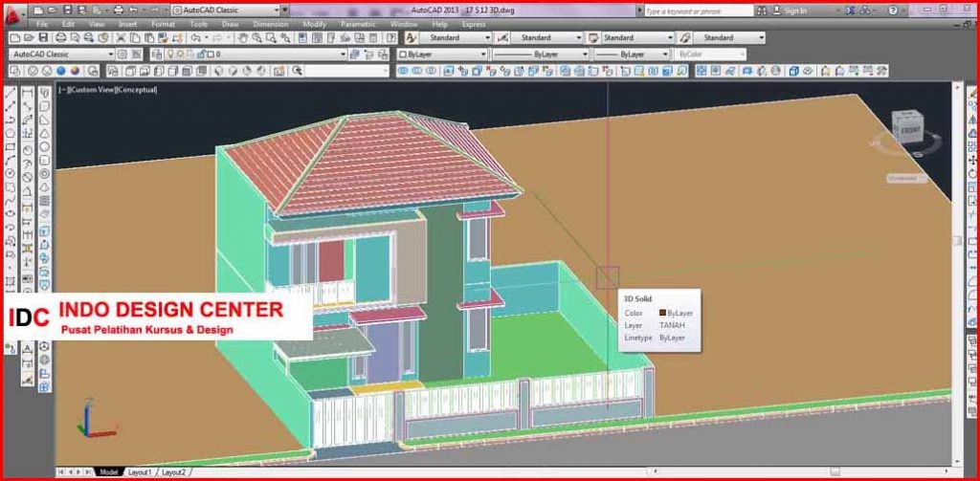Open the Format menu
The height and width of the screenshot is (481, 980).
[x=163, y=24]
